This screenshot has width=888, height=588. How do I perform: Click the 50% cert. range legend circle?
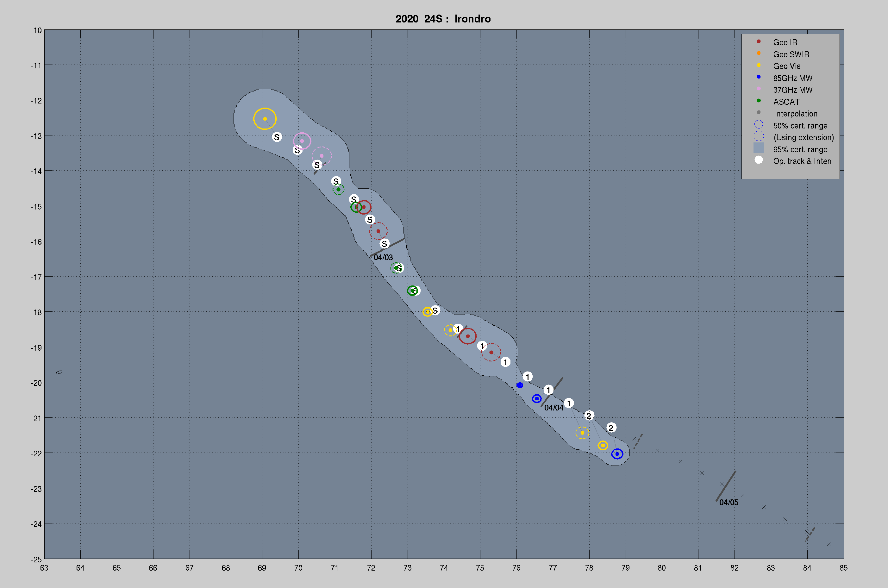coord(759,124)
